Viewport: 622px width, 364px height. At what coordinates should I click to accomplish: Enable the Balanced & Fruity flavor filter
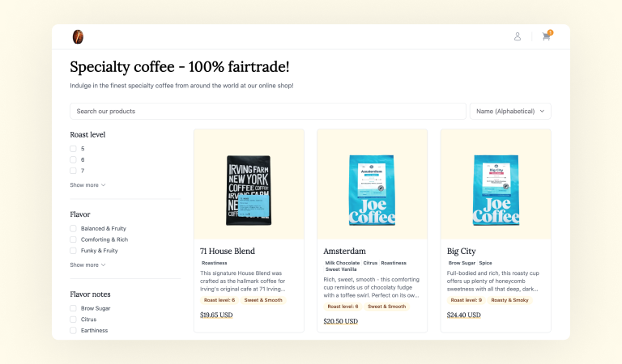click(x=73, y=229)
